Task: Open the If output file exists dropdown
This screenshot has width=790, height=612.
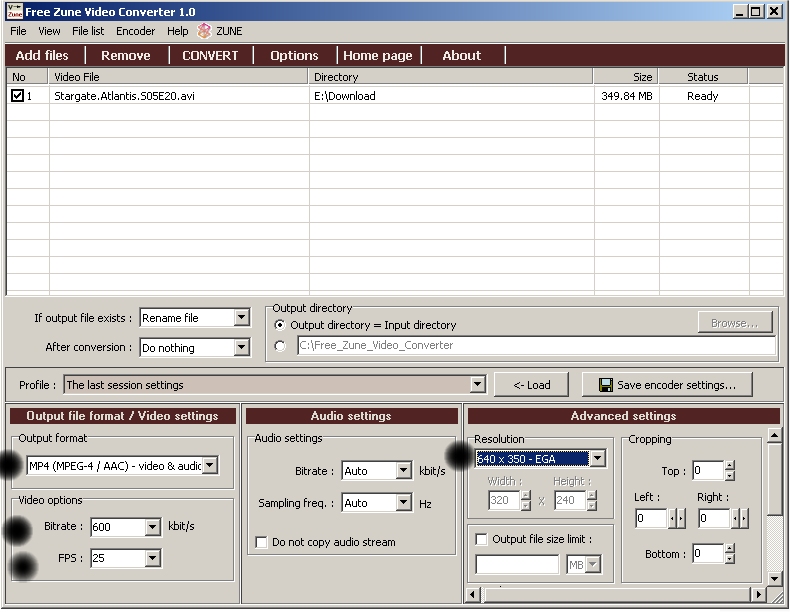Action: [x=242, y=317]
